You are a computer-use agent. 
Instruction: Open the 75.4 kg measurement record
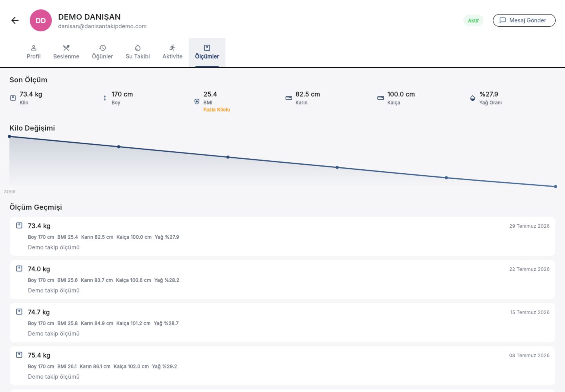(282, 366)
